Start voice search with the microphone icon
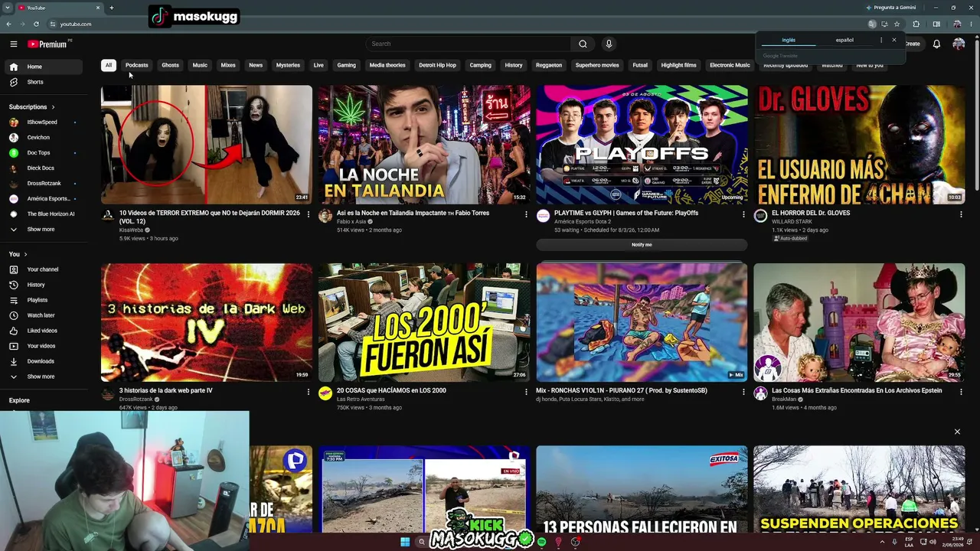The width and height of the screenshot is (980, 551). (609, 44)
